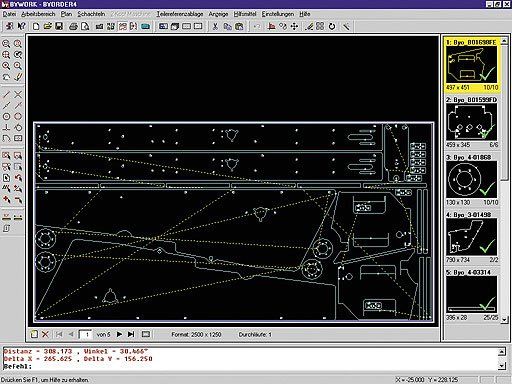
Task: Click the circular arrow refresh icon
Action: (x=332, y=26)
